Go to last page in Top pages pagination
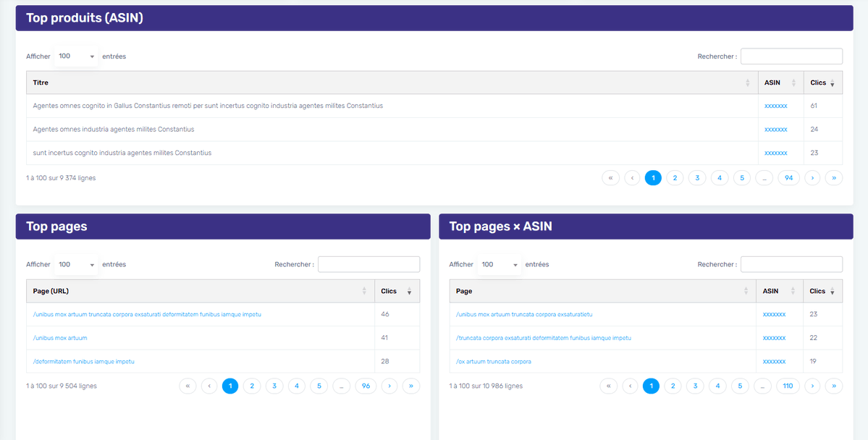 pyautogui.click(x=410, y=386)
